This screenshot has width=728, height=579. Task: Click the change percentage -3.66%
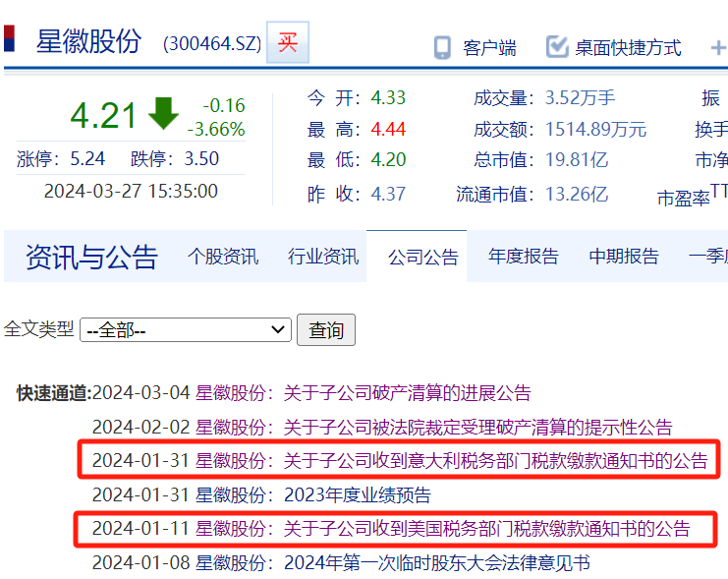pos(216,129)
